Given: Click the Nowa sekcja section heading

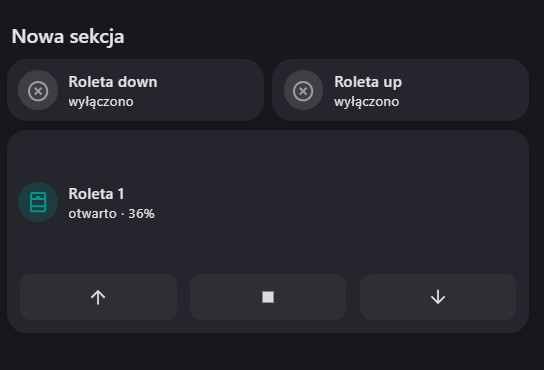Looking at the screenshot, I should pyautogui.click(x=68, y=36).
